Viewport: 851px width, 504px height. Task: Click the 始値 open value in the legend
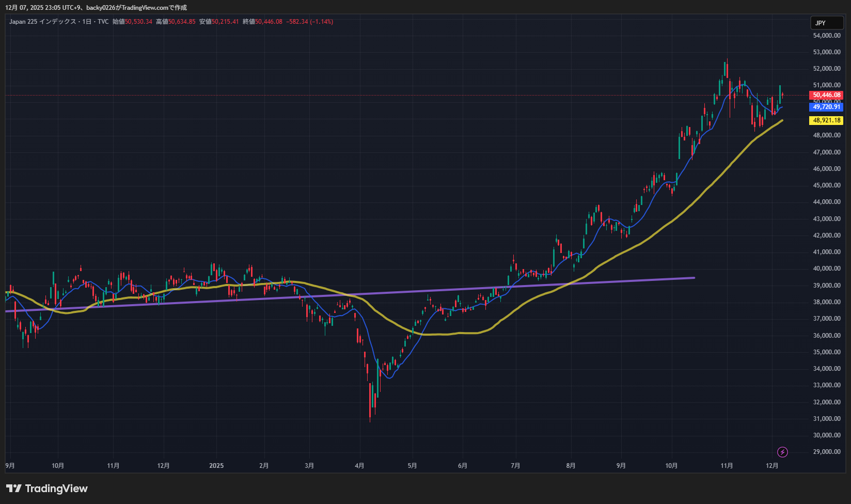pyautogui.click(x=138, y=22)
